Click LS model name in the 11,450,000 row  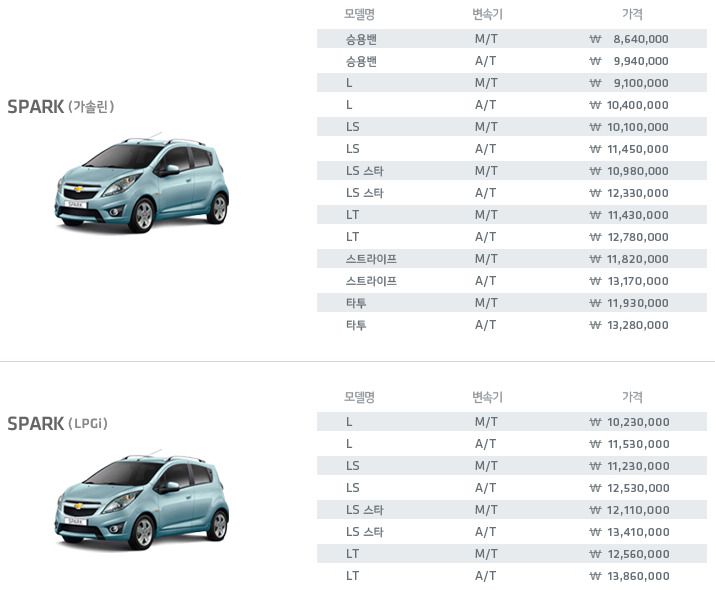tap(352, 149)
